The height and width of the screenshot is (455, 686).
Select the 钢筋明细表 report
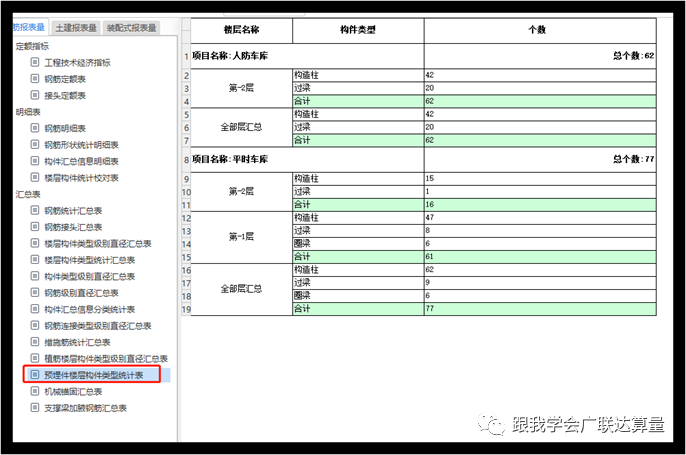65,128
